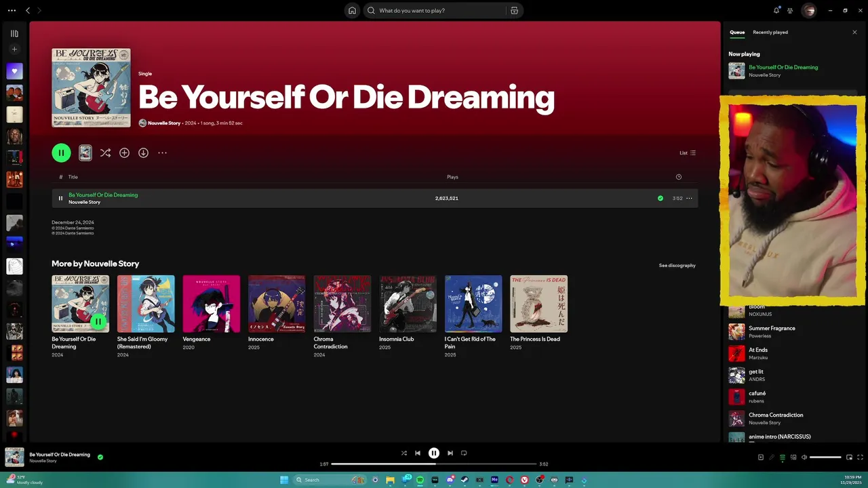Toggle repeat in the bottom player
This screenshot has width=868, height=488.
pyautogui.click(x=464, y=453)
